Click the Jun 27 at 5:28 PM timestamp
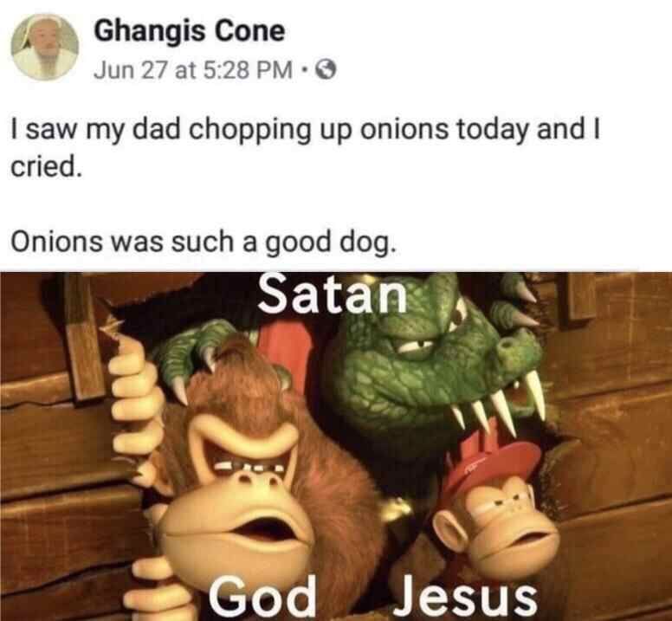Viewport: 672px width, 621px height. [x=193, y=70]
